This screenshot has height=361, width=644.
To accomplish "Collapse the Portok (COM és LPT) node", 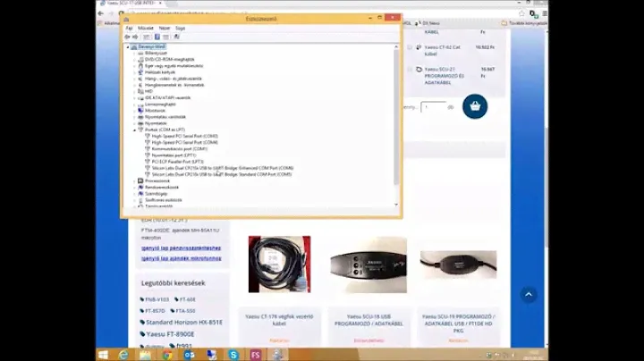I will click(135, 130).
